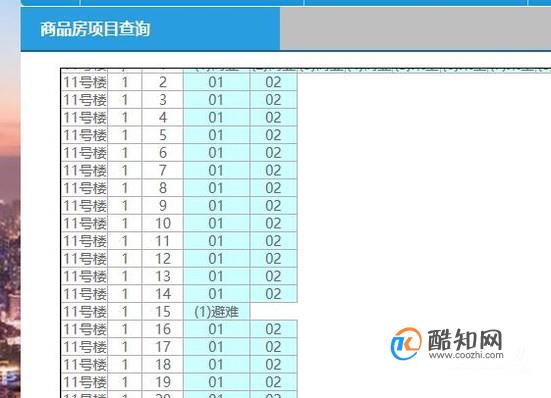This screenshot has height=398, width=551.
Task: Open room 01 on floor 2
Action: point(216,82)
